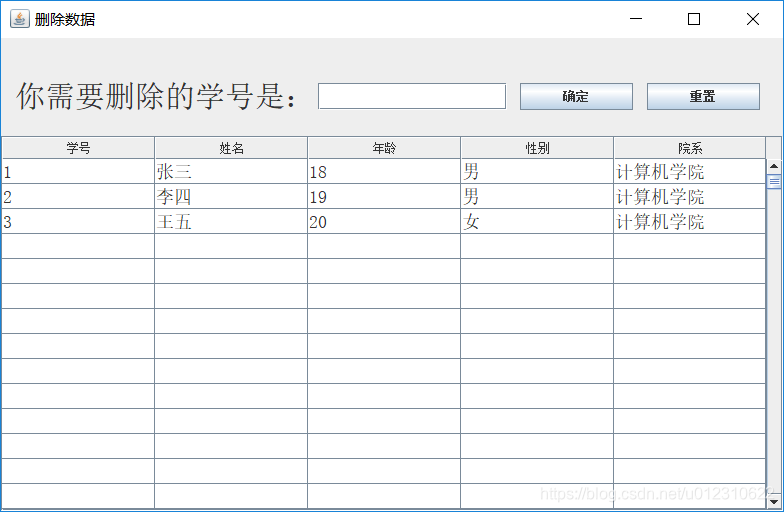Select the 学号 cell in 王五's row
Image resolution: width=784 pixels, height=512 pixels.
[x=78, y=222]
